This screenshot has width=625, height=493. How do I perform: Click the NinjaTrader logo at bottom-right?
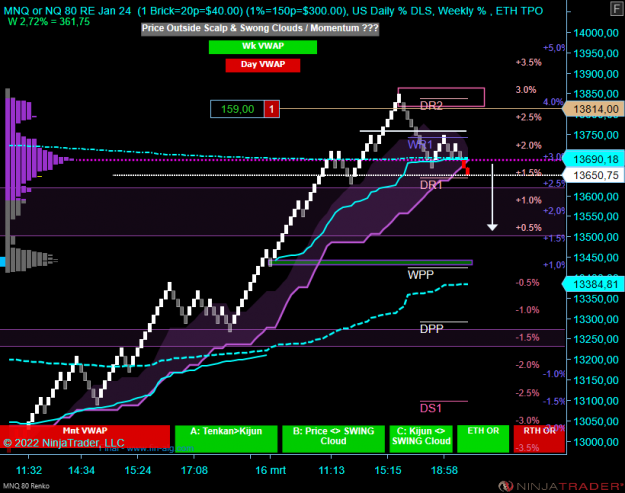point(561,486)
